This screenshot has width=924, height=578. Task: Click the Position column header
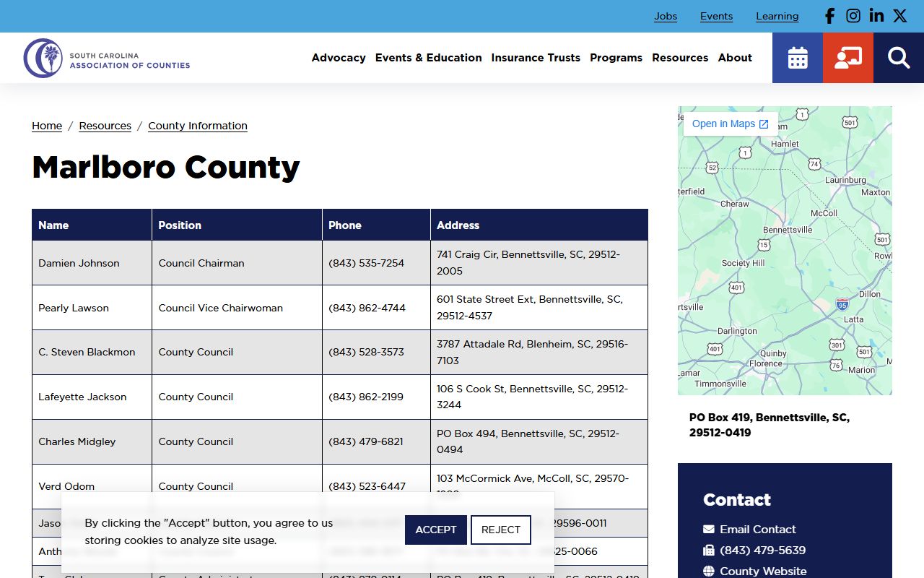(x=237, y=225)
